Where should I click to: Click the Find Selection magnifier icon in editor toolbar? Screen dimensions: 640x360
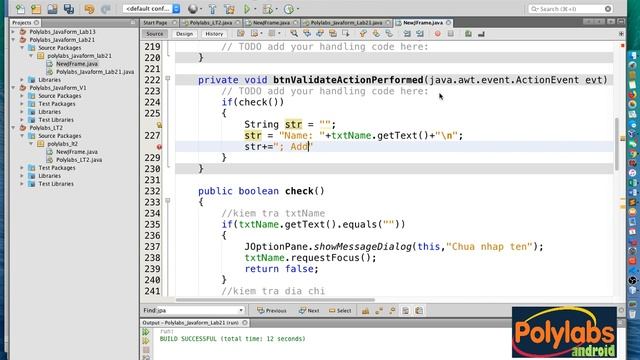tap(294, 33)
